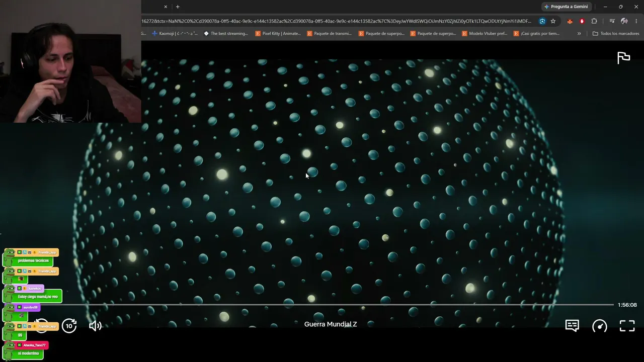Click the chat username aurofire58

point(30,307)
